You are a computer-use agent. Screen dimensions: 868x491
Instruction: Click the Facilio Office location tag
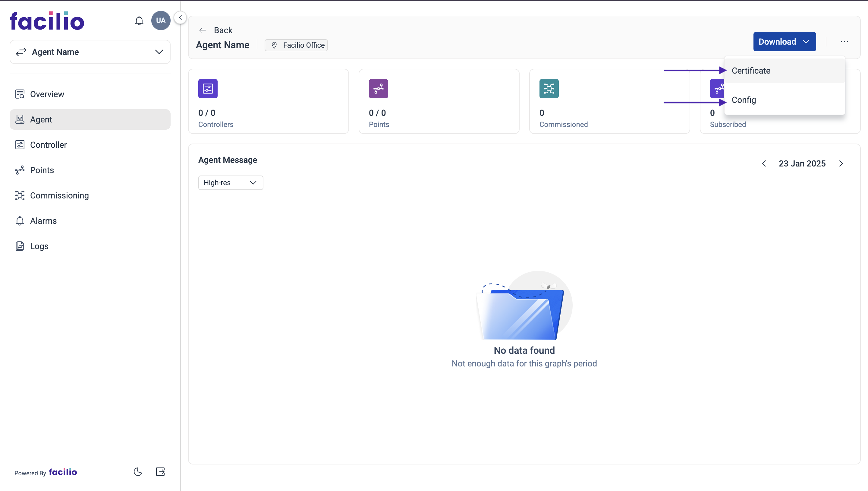297,45
